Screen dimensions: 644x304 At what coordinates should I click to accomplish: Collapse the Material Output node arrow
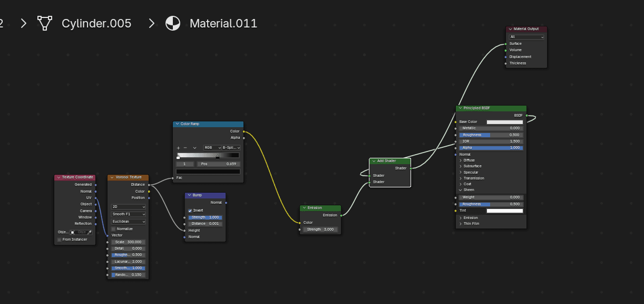click(x=510, y=29)
